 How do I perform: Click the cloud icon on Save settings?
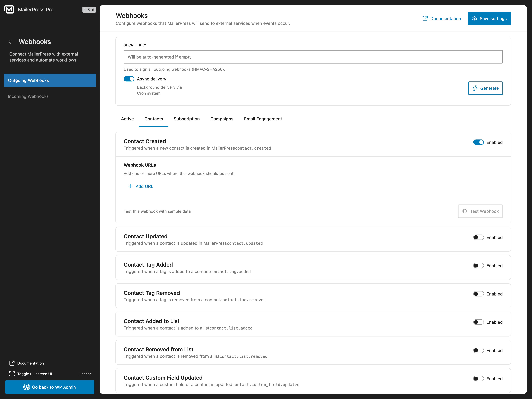[474, 18]
